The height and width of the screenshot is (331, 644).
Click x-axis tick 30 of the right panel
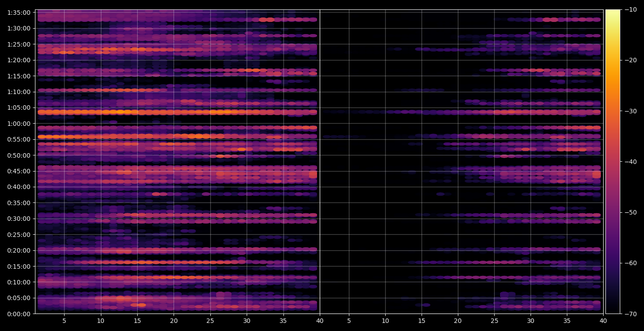coord(531,321)
